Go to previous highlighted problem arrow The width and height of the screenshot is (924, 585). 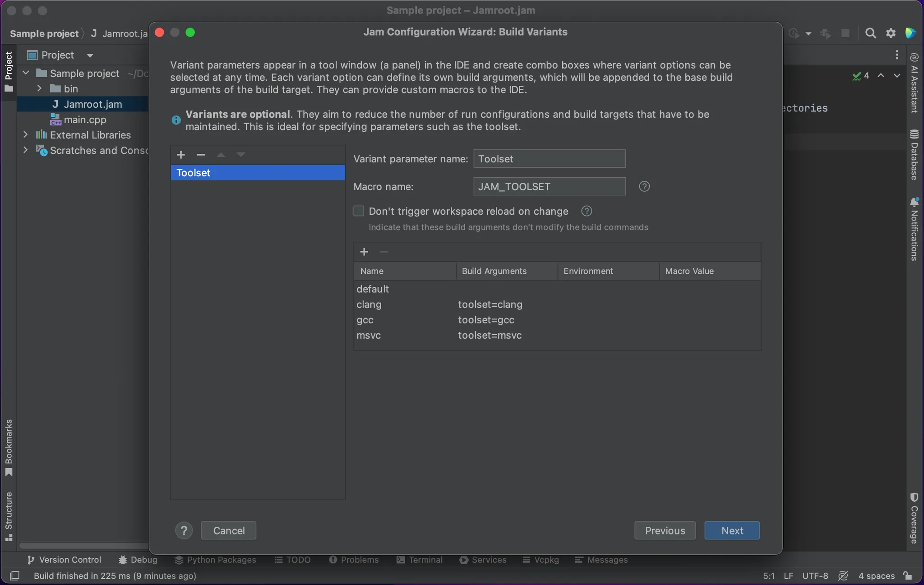(881, 76)
